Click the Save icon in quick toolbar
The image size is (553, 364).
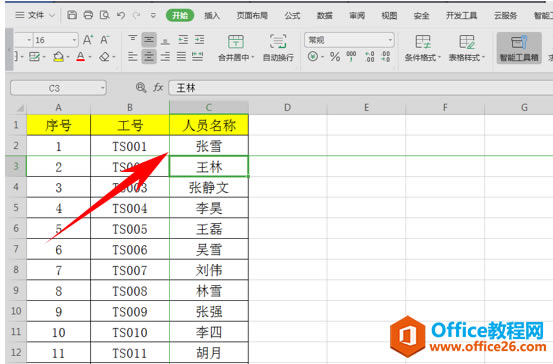(x=72, y=15)
